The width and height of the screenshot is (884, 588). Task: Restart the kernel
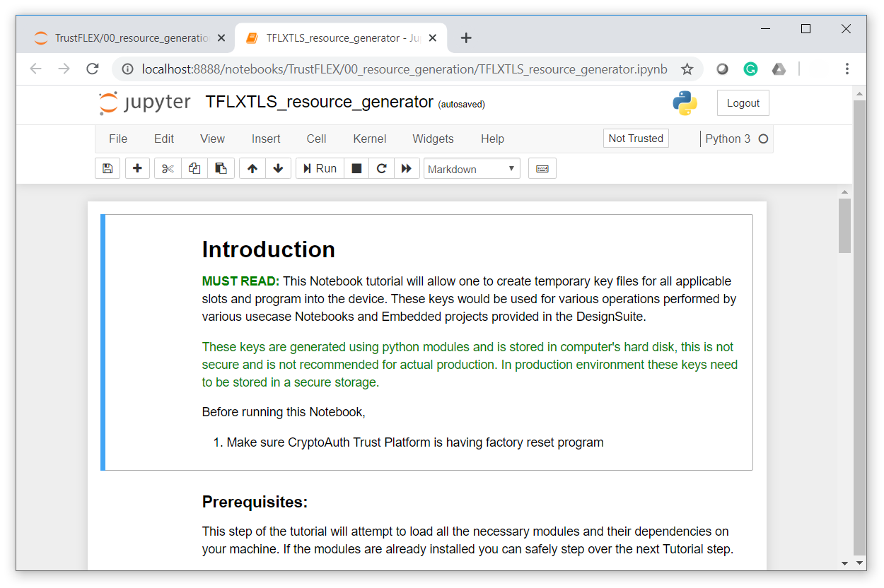click(381, 168)
